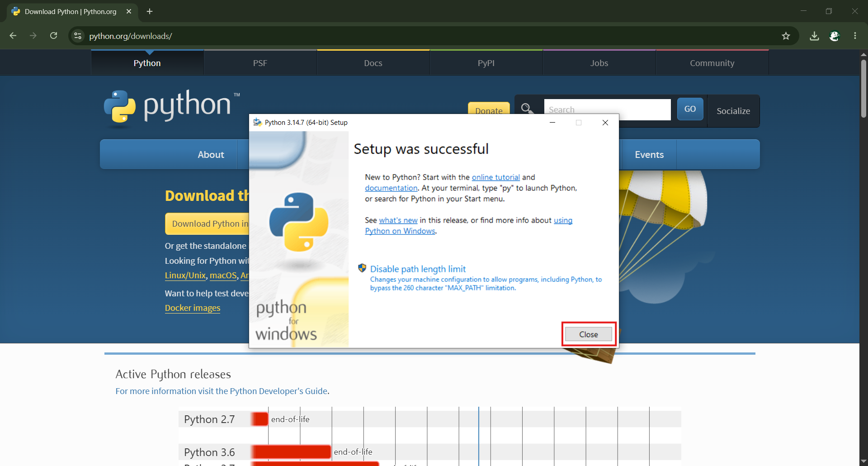
Task: Close the Setup dialog with the X
Action: pyautogui.click(x=605, y=123)
